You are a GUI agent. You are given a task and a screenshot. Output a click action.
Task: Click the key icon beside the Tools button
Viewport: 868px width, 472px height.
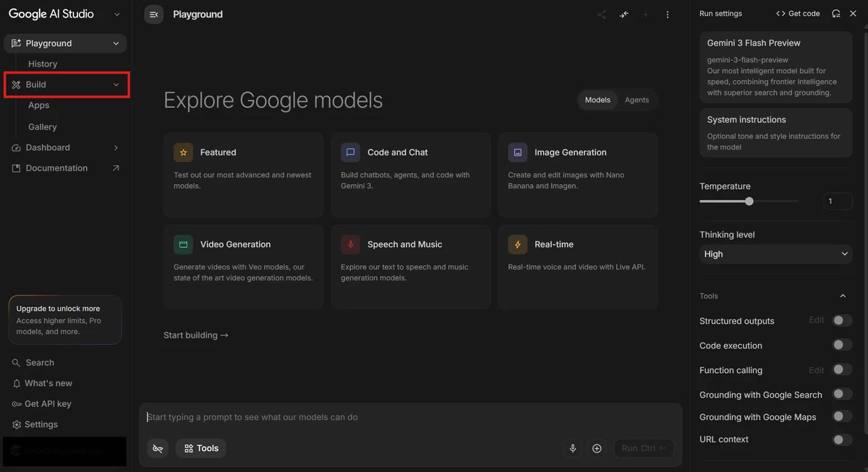[x=158, y=448]
